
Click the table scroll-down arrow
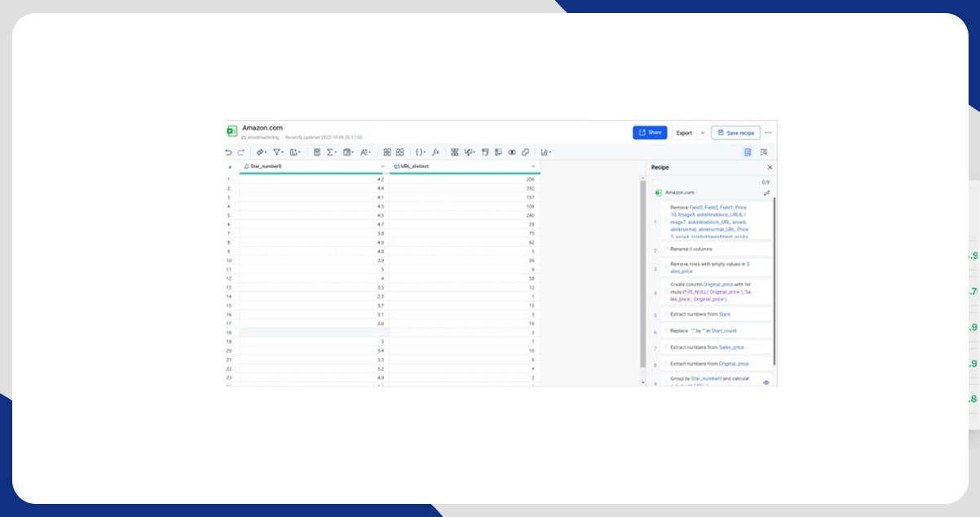pyautogui.click(x=643, y=382)
